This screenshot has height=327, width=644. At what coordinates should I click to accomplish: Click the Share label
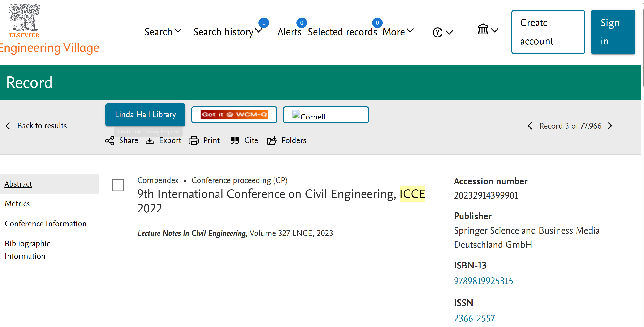point(129,140)
